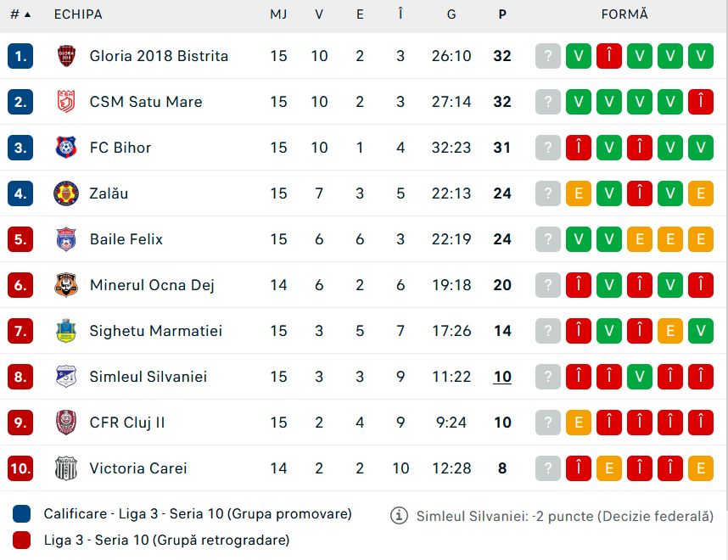The width and height of the screenshot is (728, 560).
Task: Click the Victoria Carei team logo
Action: pos(65,468)
